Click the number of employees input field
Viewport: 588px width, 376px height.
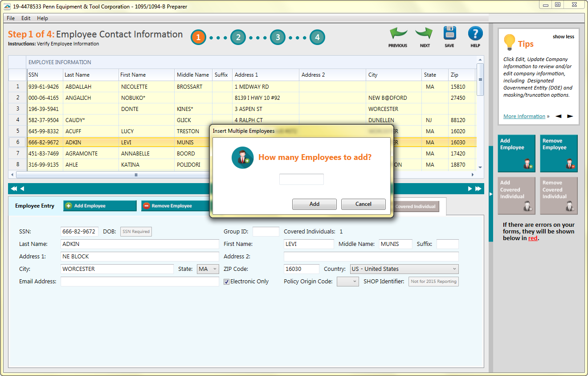(x=301, y=180)
